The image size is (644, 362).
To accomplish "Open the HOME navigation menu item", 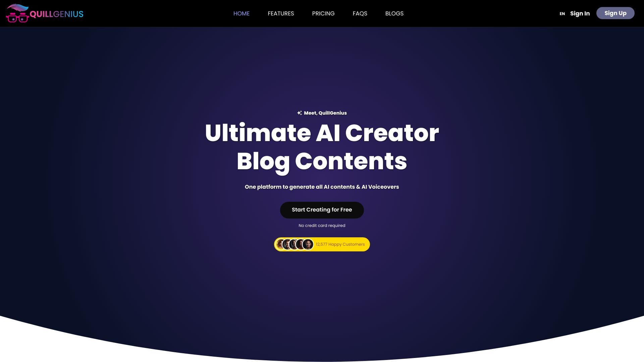I will (x=241, y=13).
